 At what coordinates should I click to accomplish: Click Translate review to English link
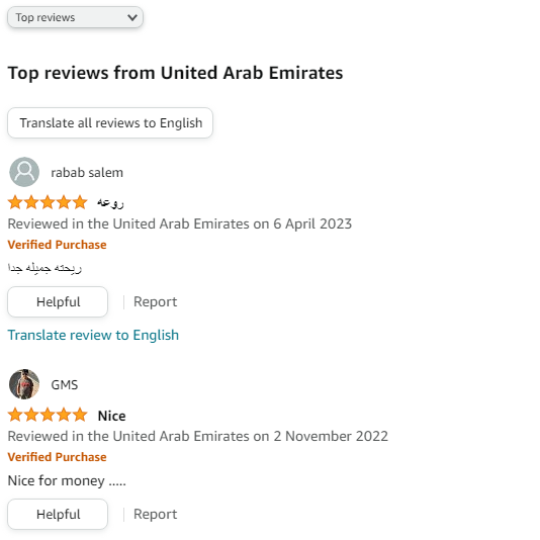pos(93,335)
